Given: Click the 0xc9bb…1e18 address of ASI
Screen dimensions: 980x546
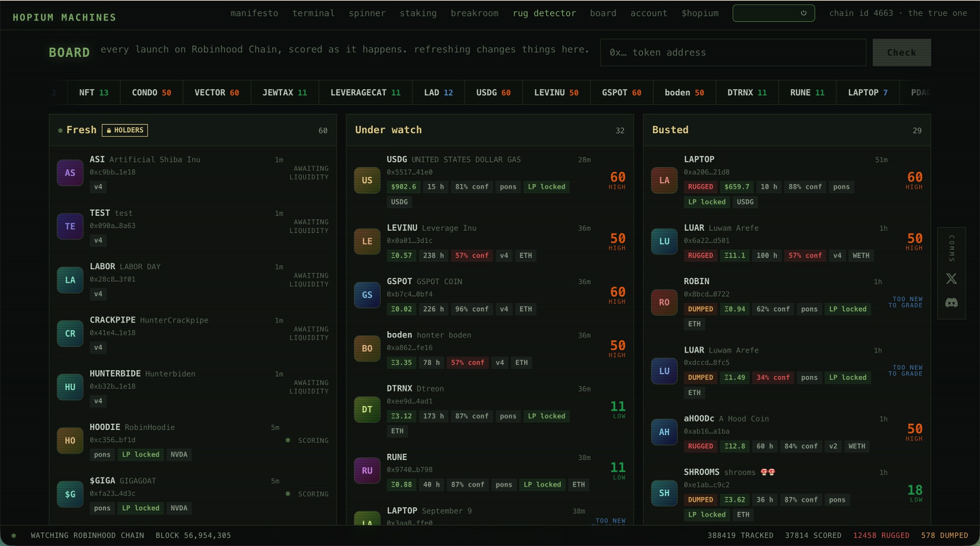Looking at the screenshot, I should coord(113,172).
